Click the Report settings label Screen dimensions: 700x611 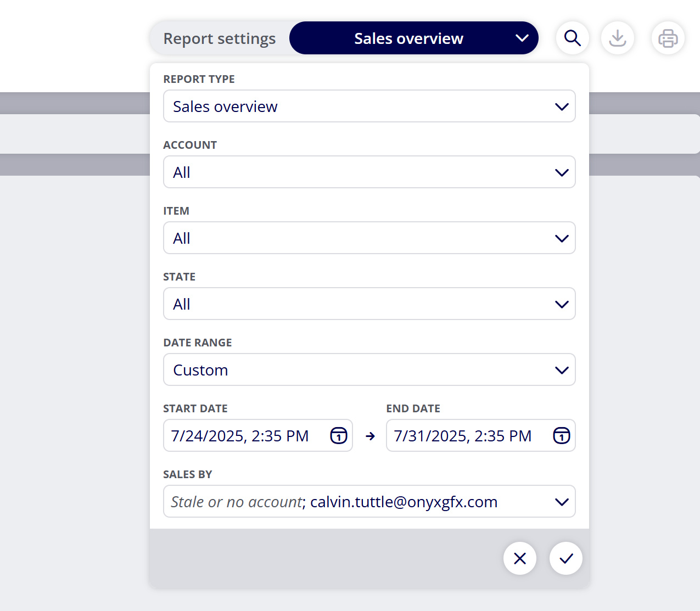pyautogui.click(x=220, y=38)
